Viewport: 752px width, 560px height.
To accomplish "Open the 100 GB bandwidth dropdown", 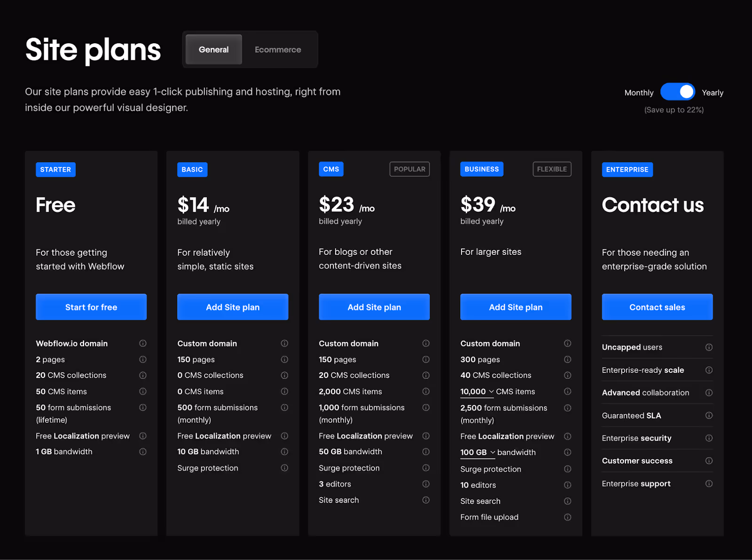I will click(478, 452).
